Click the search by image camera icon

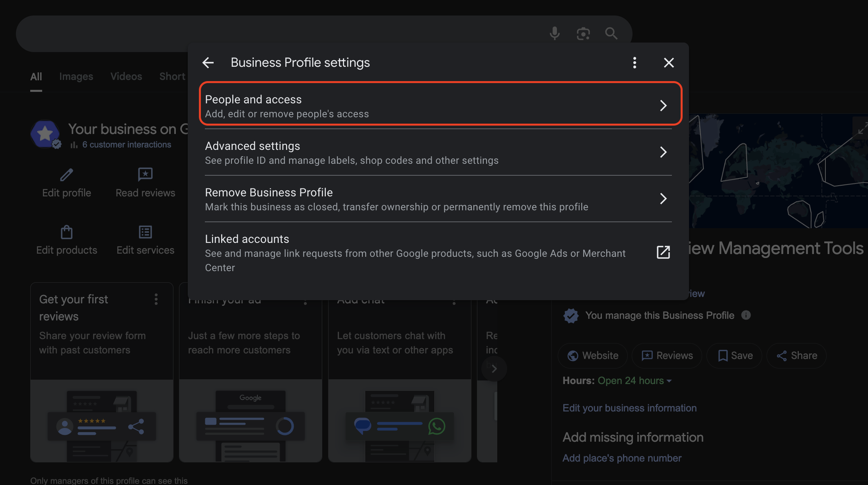pos(583,33)
